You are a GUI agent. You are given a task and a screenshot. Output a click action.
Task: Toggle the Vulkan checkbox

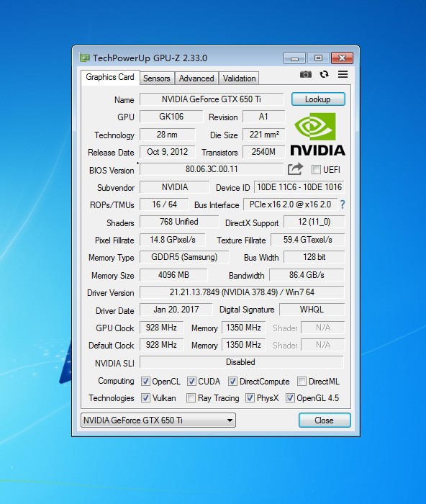(x=145, y=398)
